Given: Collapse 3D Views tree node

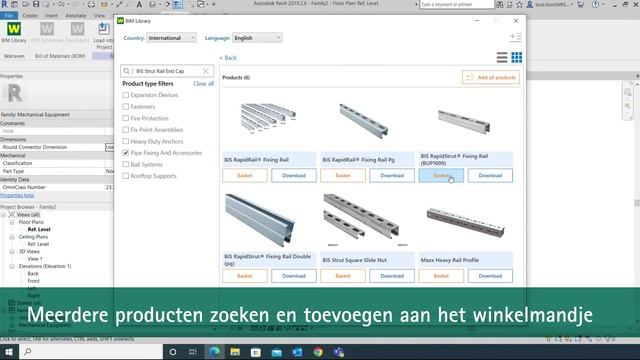Looking at the screenshot, I should (12, 251).
